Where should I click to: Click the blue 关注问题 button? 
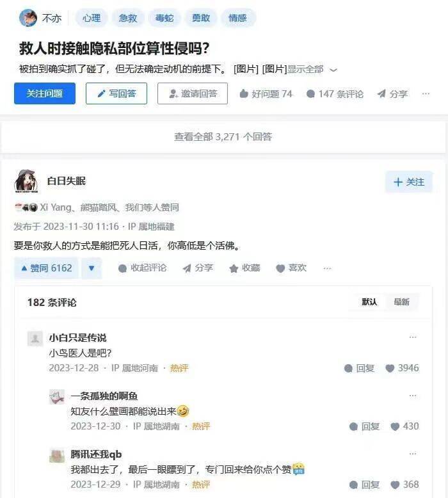(45, 93)
